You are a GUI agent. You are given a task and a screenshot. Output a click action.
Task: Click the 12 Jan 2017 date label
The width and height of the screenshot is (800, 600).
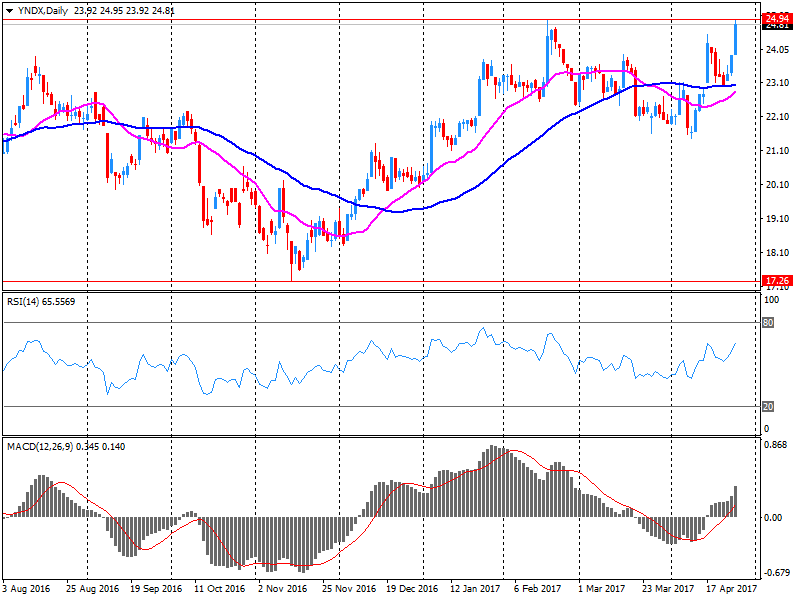(x=475, y=588)
